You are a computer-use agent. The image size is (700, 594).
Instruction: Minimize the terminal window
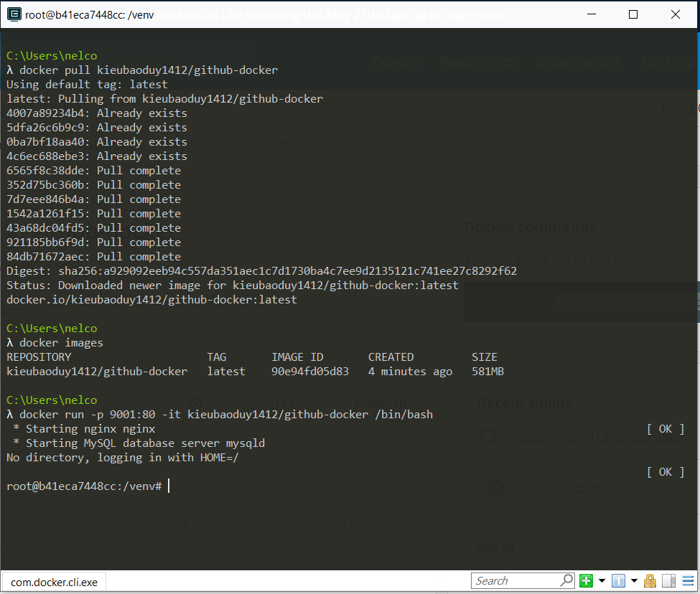(x=592, y=14)
